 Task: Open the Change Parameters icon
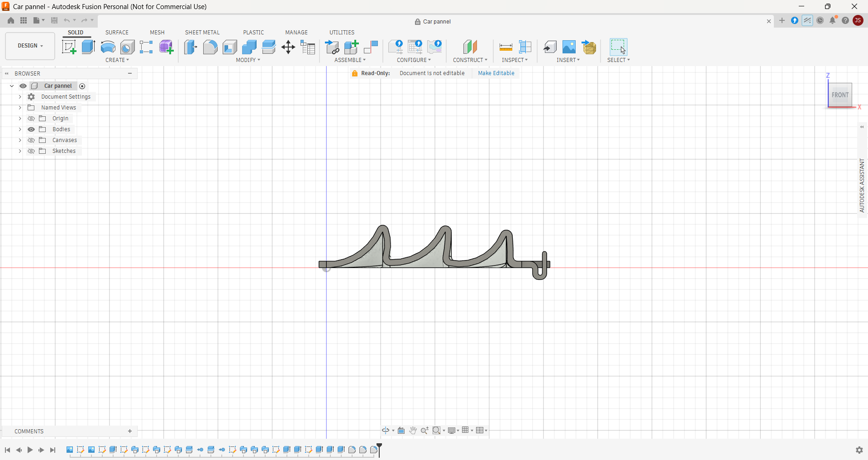click(x=308, y=47)
